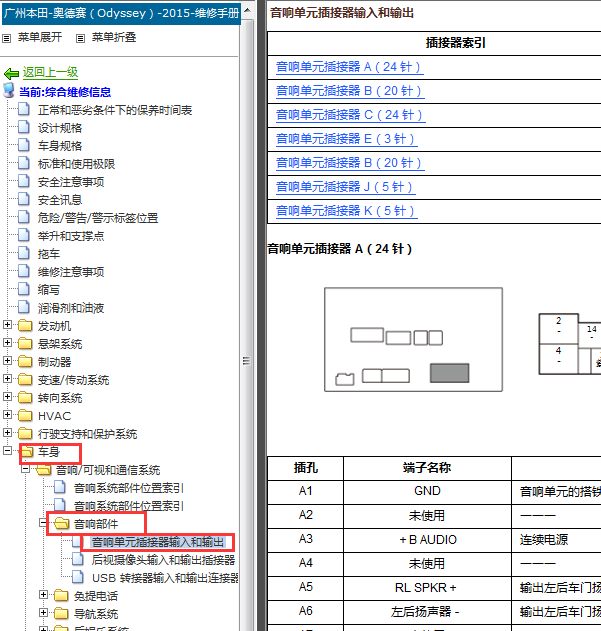Click 菜单展开 to expand all menus
Screen dimensions: 601x631
[40, 37]
